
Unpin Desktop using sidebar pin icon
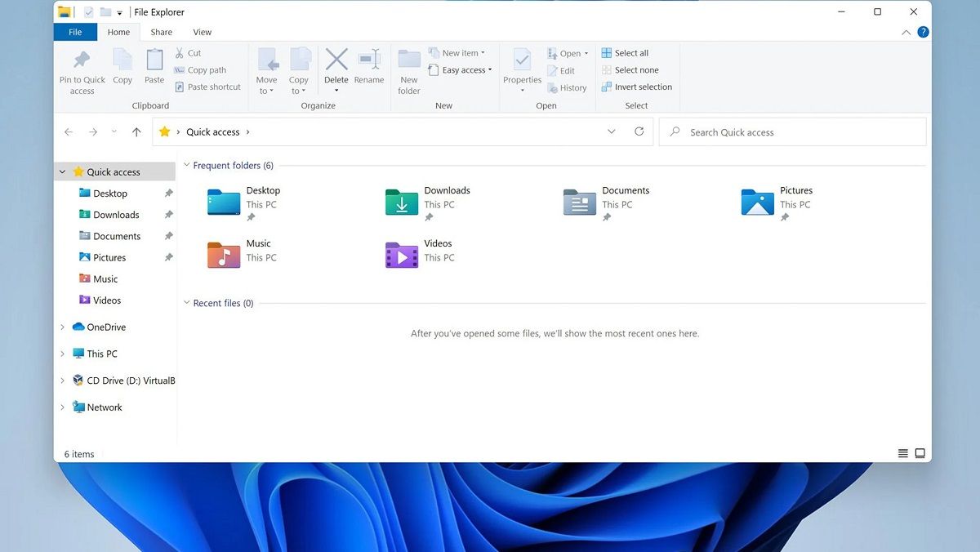pos(169,194)
